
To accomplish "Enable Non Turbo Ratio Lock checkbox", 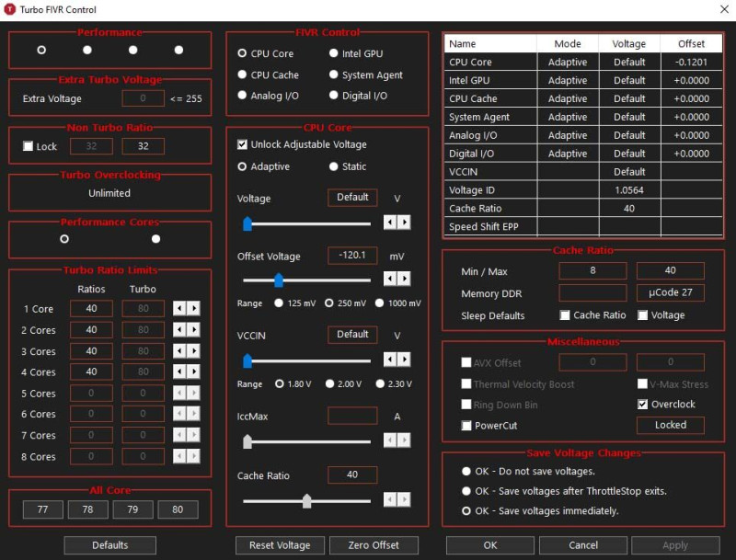I will 29,146.
